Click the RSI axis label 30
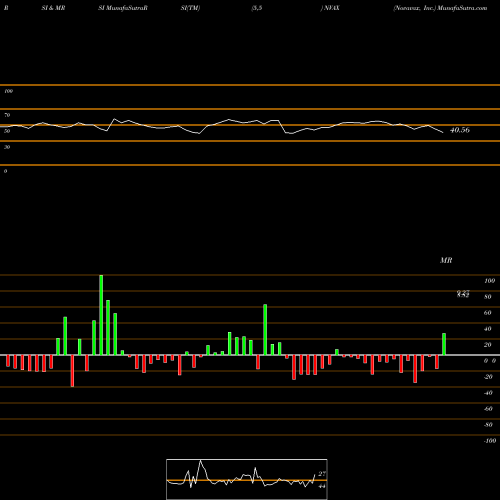 pyautogui.click(x=7, y=147)
